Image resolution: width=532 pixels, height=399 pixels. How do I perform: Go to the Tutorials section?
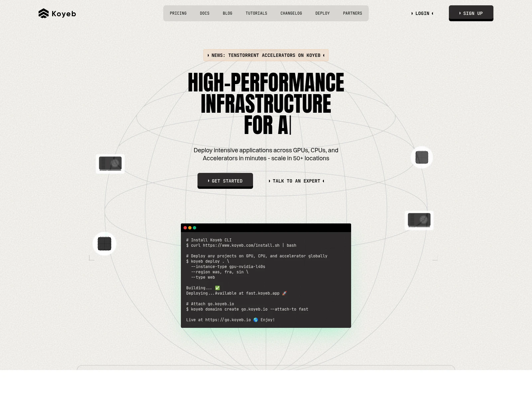tap(256, 13)
